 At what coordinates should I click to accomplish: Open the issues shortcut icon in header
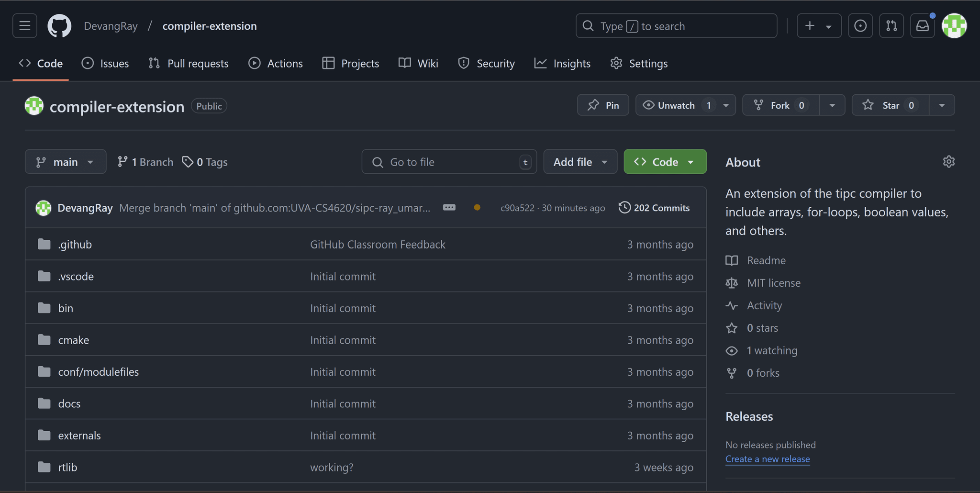[x=860, y=26]
